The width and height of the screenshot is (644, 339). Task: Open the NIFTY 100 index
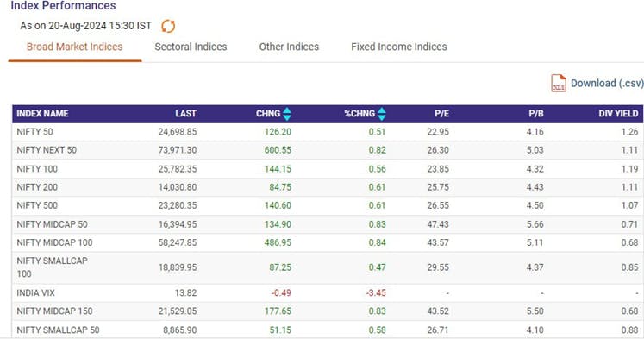pyautogui.click(x=37, y=169)
